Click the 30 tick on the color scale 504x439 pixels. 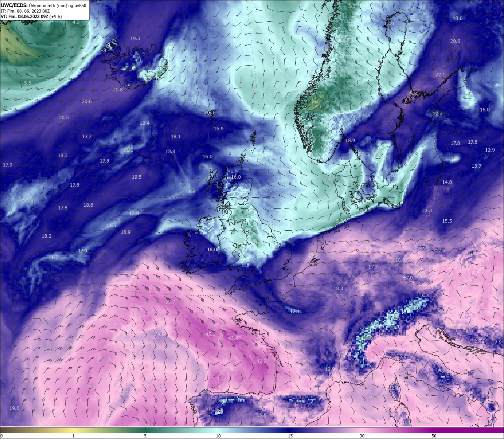362,436
